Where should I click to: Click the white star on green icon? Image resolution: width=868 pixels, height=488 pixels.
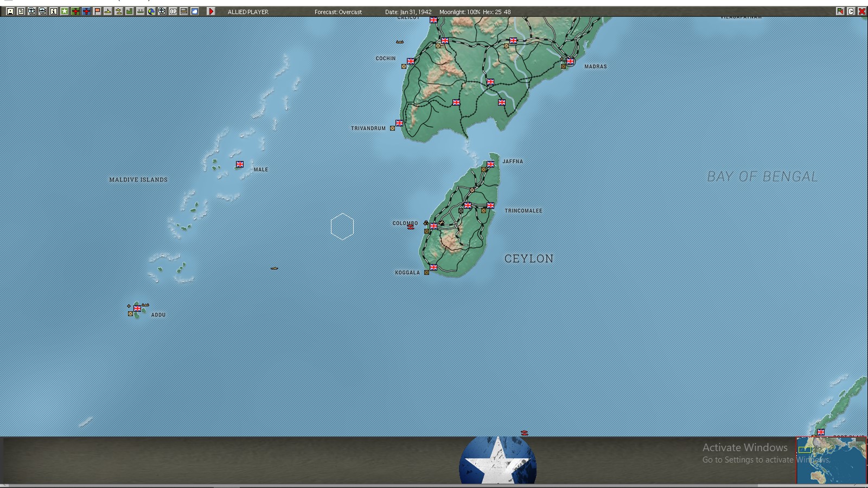(65, 11)
